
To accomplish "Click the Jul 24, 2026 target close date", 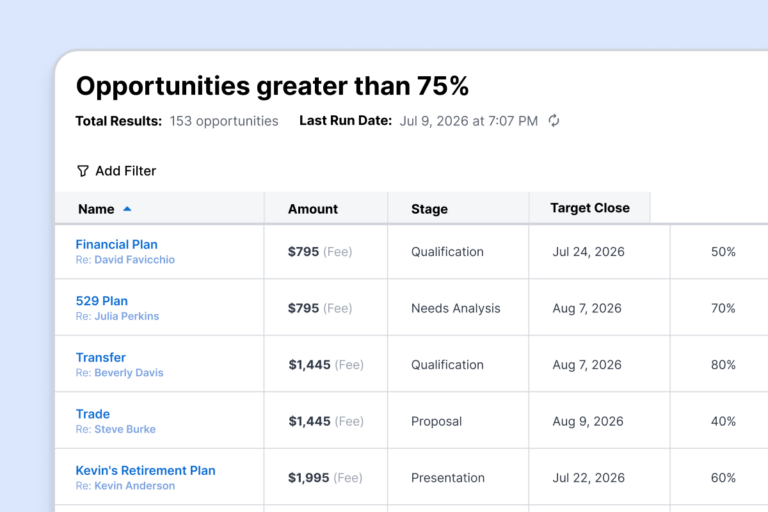I will click(588, 252).
